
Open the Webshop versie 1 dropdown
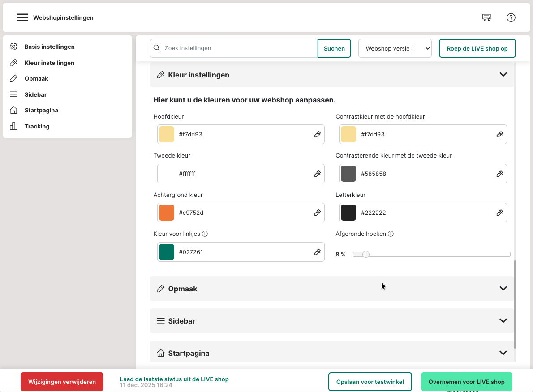coord(395,48)
